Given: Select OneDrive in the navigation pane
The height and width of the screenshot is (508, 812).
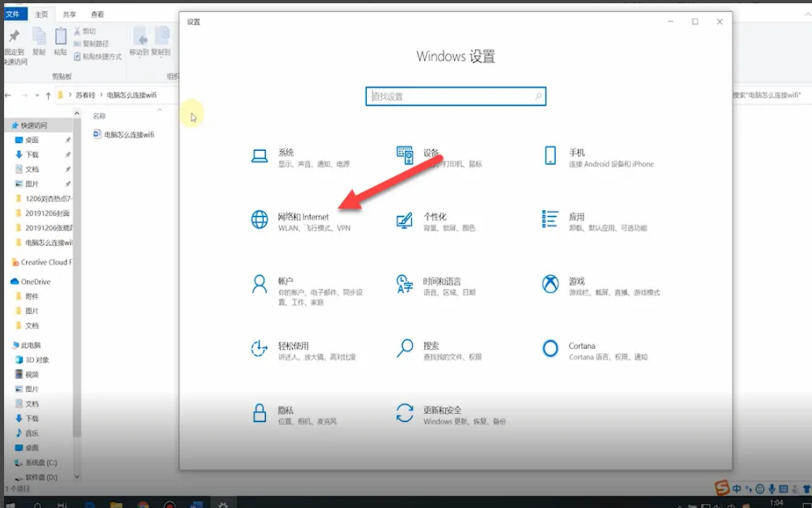Looking at the screenshot, I should (35, 282).
